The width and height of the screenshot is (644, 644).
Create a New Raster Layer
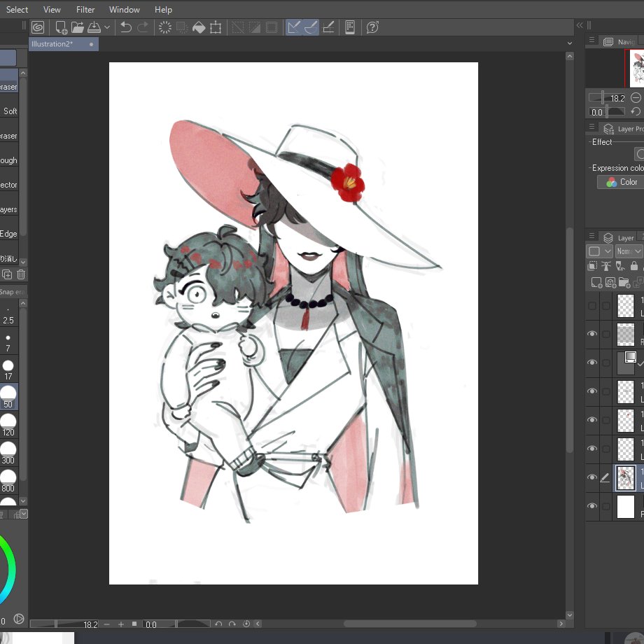click(596, 282)
